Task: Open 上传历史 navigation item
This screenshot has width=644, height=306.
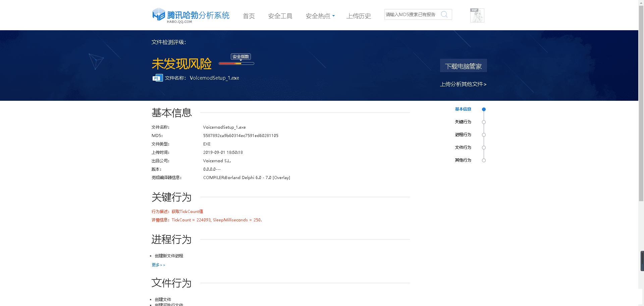Action: point(359,16)
